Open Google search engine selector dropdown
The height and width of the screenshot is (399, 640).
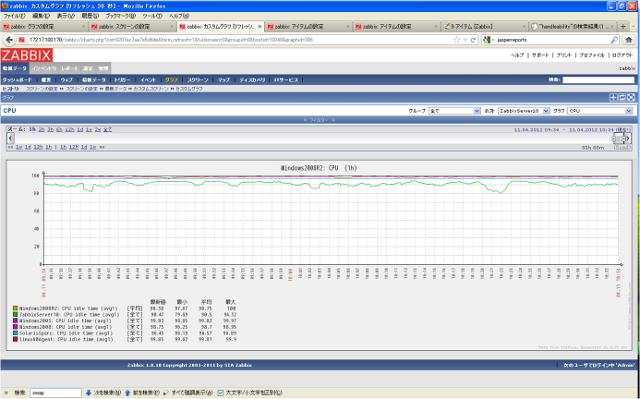pyautogui.click(x=488, y=40)
